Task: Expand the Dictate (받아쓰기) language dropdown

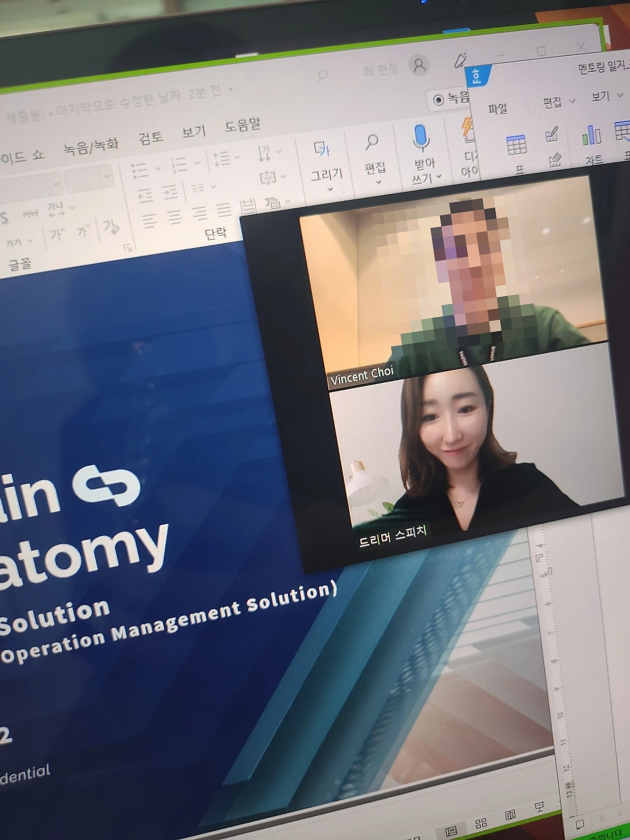Action: (439, 176)
